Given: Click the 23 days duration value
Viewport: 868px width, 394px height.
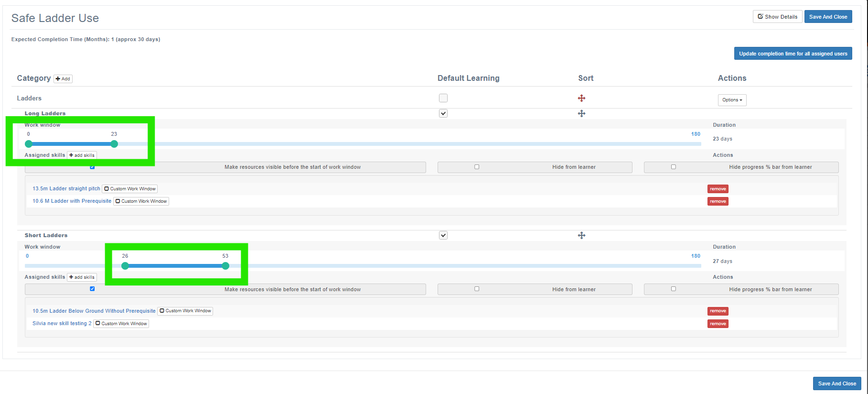Looking at the screenshot, I should [722, 139].
